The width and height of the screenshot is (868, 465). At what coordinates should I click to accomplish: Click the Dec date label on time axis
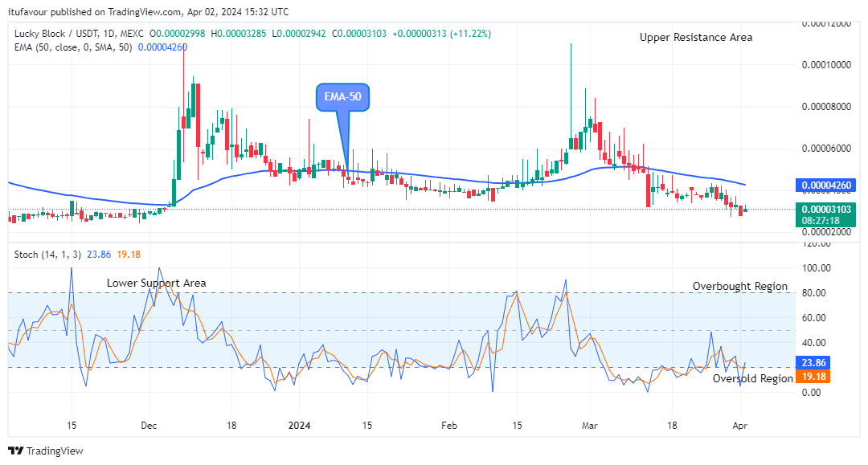click(x=149, y=426)
